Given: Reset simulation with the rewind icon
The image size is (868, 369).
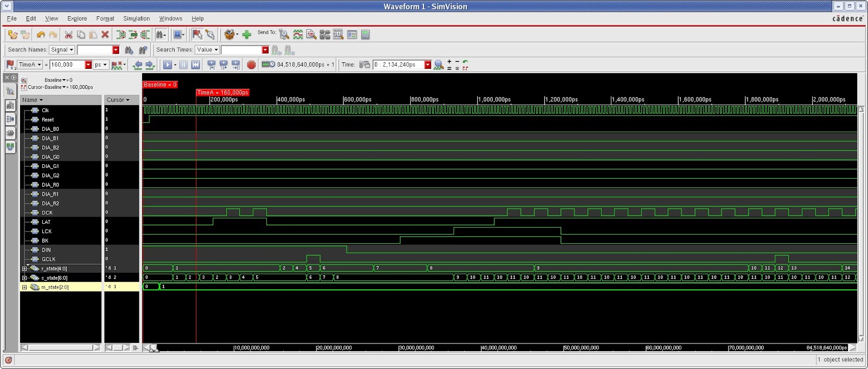Looking at the screenshot, I should point(196,65).
